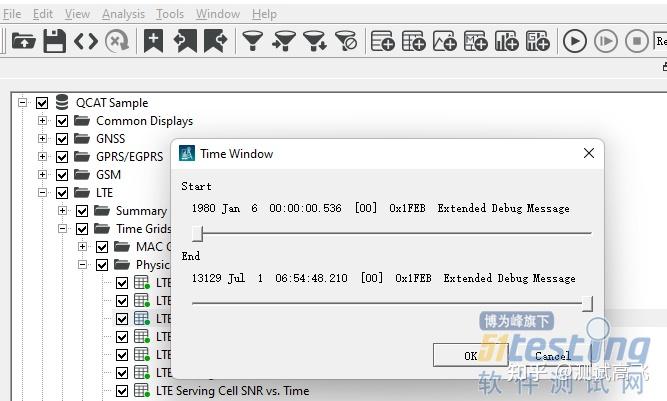Image resolution: width=667 pixels, height=401 pixels.
Task: Open the Tools menu
Action: point(169,14)
